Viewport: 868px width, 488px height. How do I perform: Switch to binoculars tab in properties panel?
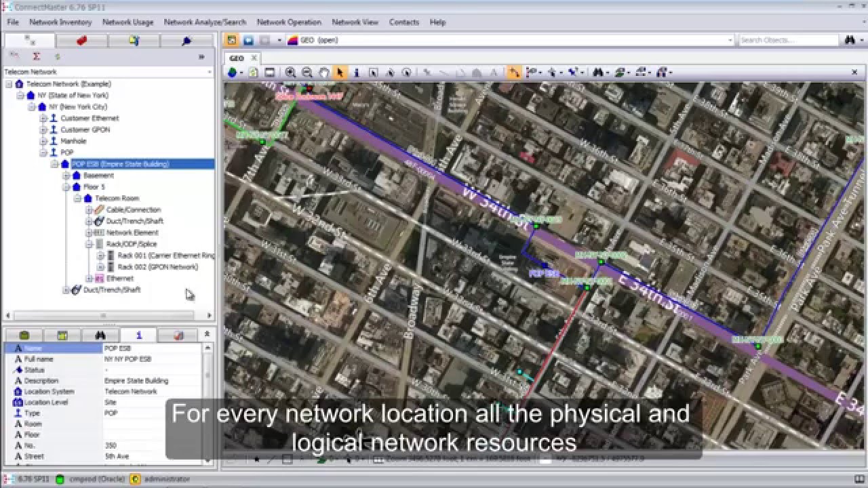[x=100, y=335]
